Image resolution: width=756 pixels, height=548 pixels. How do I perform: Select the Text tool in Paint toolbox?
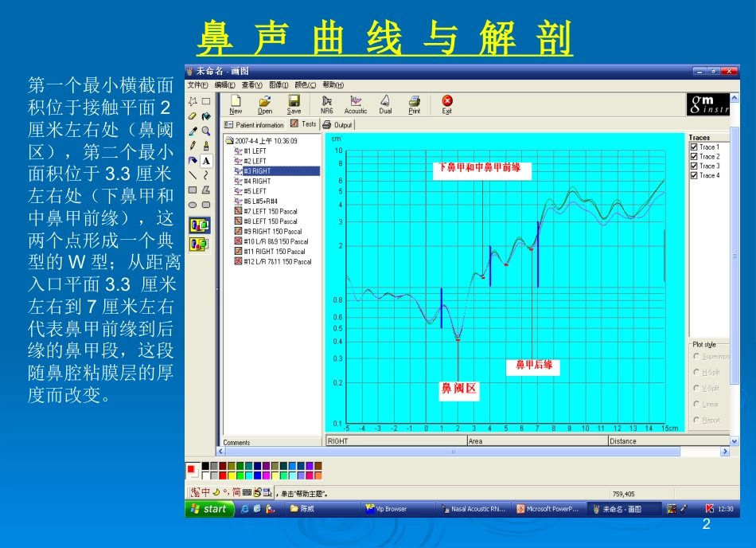pos(206,161)
